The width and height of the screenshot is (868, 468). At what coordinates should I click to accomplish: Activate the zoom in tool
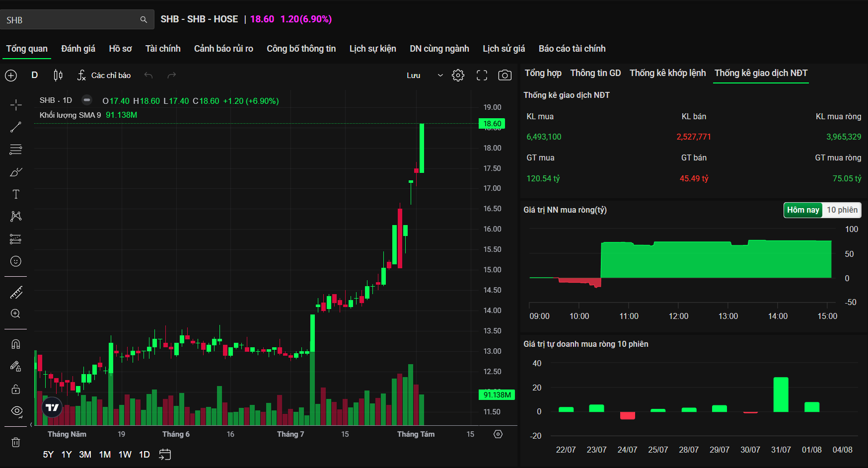[16, 314]
